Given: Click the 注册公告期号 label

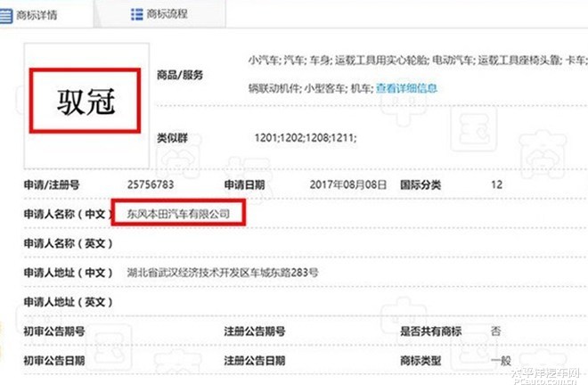Looking at the screenshot, I should (x=255, y=331).
